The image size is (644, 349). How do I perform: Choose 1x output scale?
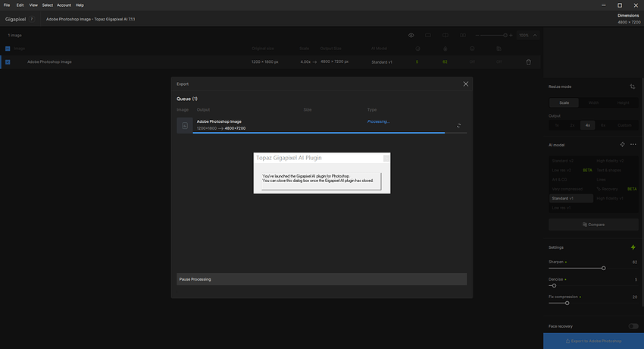coord(557,125)
